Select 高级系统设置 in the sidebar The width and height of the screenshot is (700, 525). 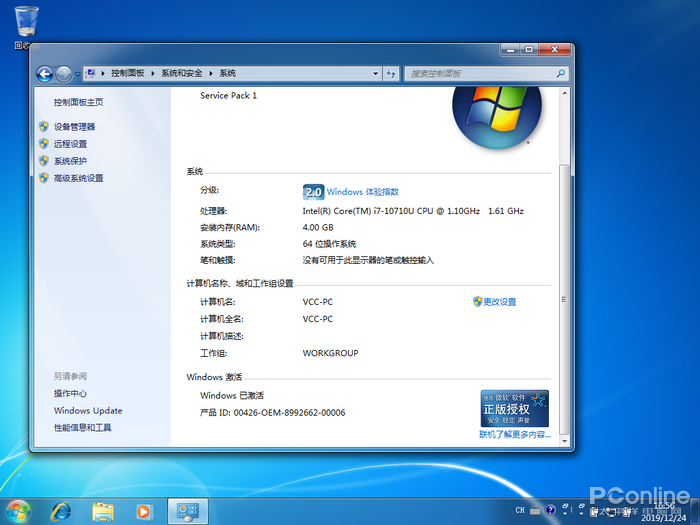pos(78,178)
